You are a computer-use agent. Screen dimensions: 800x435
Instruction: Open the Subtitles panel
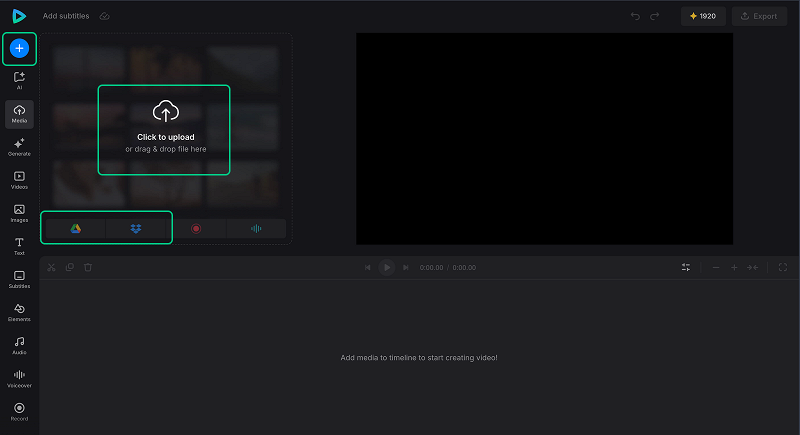coord(19,279)
